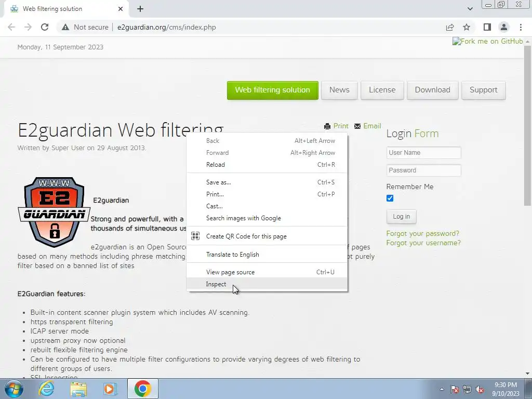Go to the Download nav button
532x399 pixels.
[x=433, y=90]
